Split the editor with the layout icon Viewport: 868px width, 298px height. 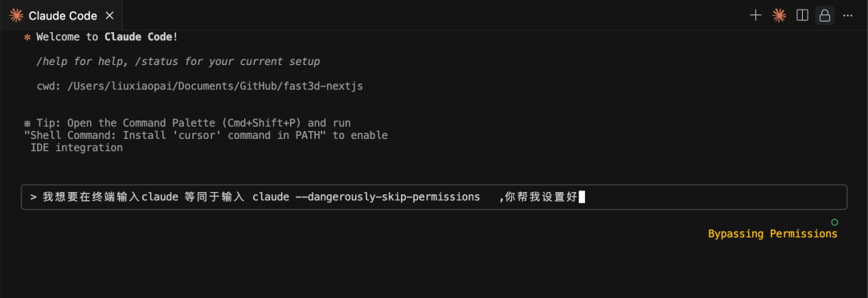point(802,15)
